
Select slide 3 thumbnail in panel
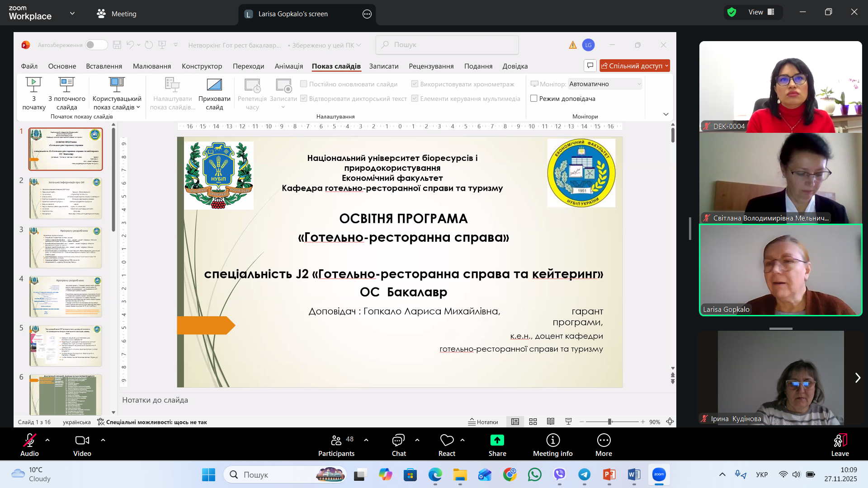[66, 247]
